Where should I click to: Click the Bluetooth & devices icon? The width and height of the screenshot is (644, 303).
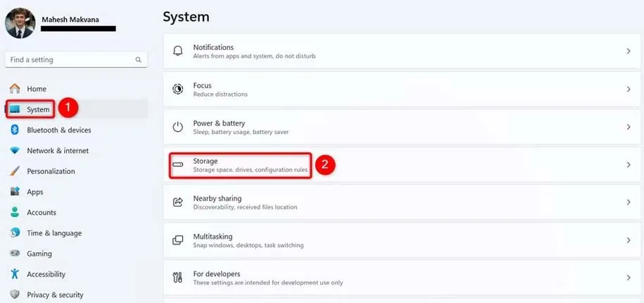tap(15, 130)
